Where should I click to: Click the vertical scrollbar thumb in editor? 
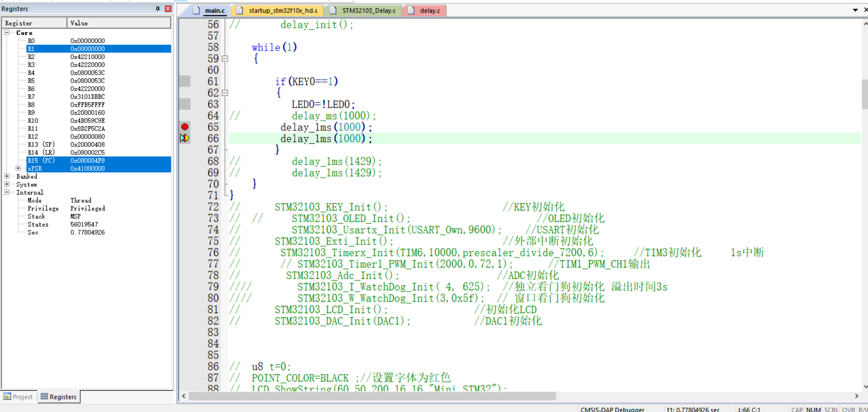point(865,94)
